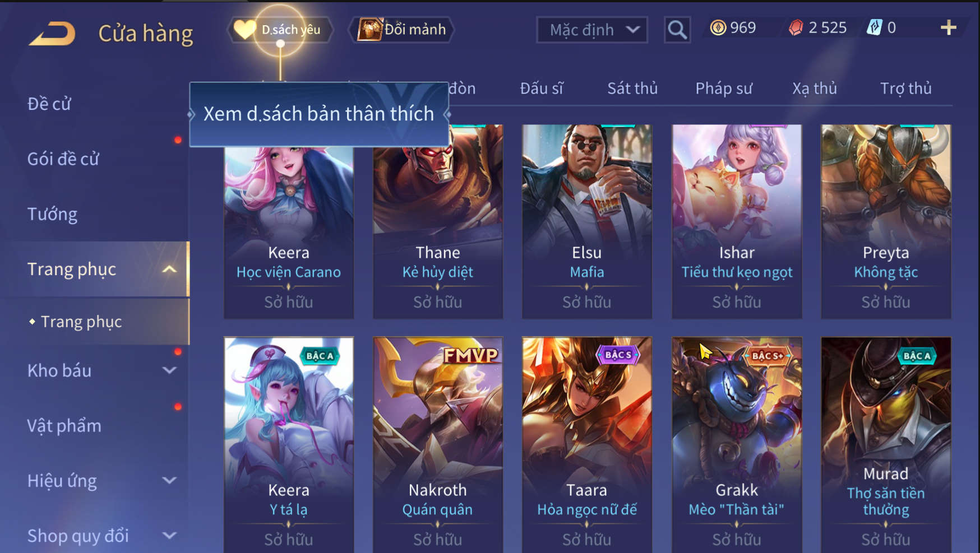Viewport: 980px width, 553px height.
Task: Toggle the D.sách yêu heart favorites
Action: [244, 29]
